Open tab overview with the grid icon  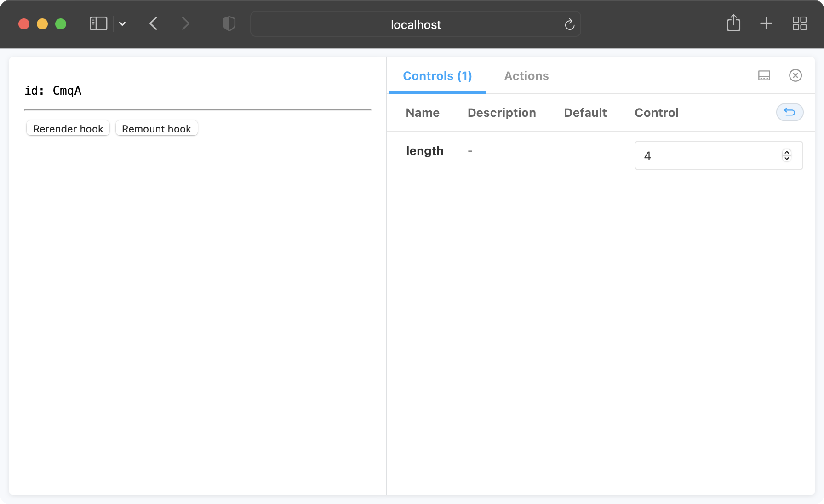799,23
